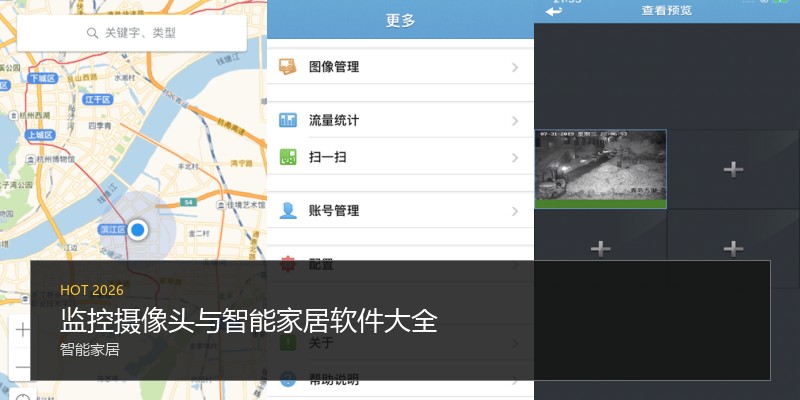The image size is (800, 400).
Task: Select the 上城区 district label on map
Action: [40, 135]
